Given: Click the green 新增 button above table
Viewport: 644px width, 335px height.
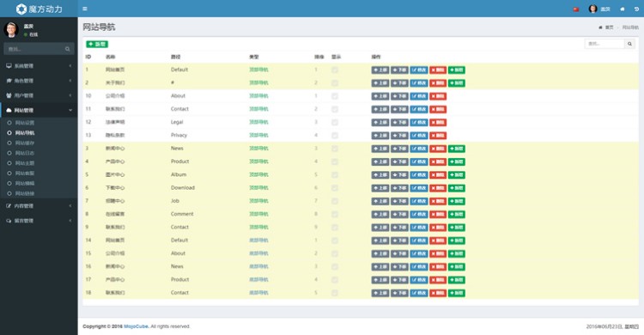Looking at the screenshot, I should [97, 44].
